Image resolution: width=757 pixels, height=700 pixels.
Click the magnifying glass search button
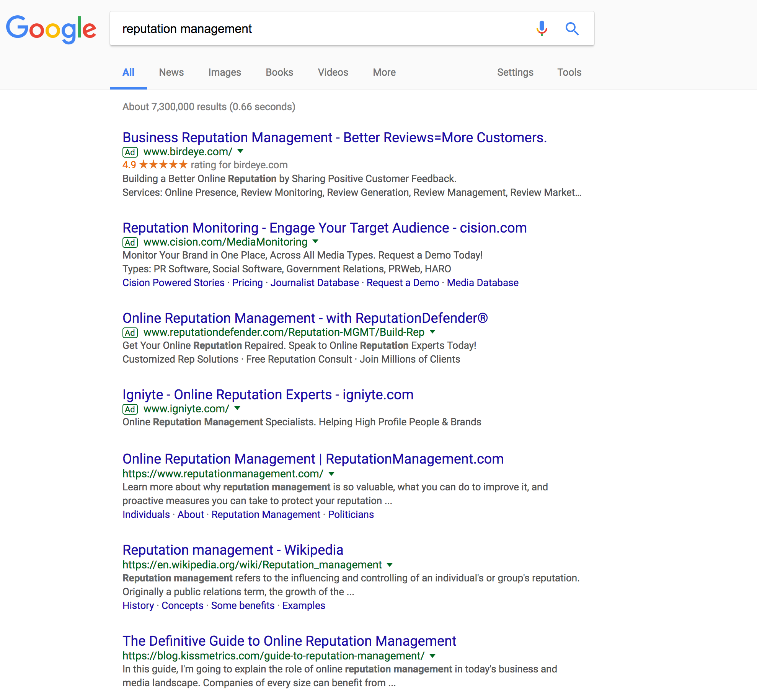pyautogui.click(x=572, y=28)
